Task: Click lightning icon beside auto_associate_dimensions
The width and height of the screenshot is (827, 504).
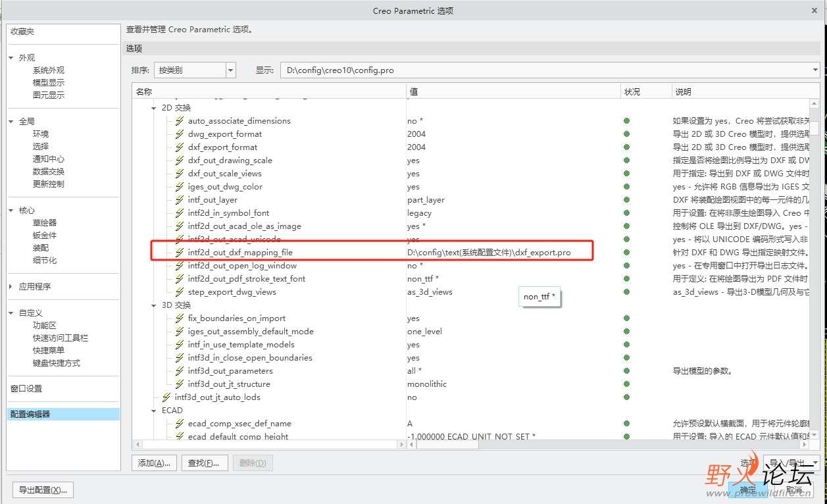Action: [x=180, y=121]
